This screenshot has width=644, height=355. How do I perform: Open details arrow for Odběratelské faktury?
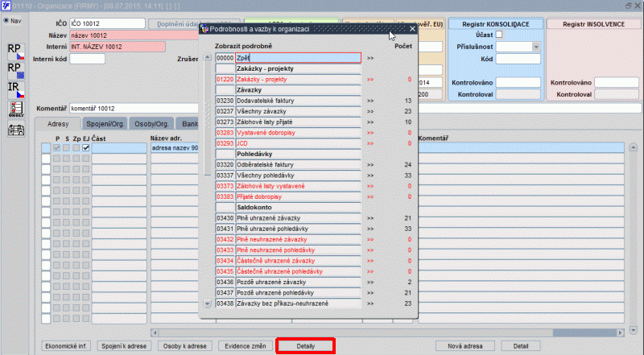[x=370, y=165]
